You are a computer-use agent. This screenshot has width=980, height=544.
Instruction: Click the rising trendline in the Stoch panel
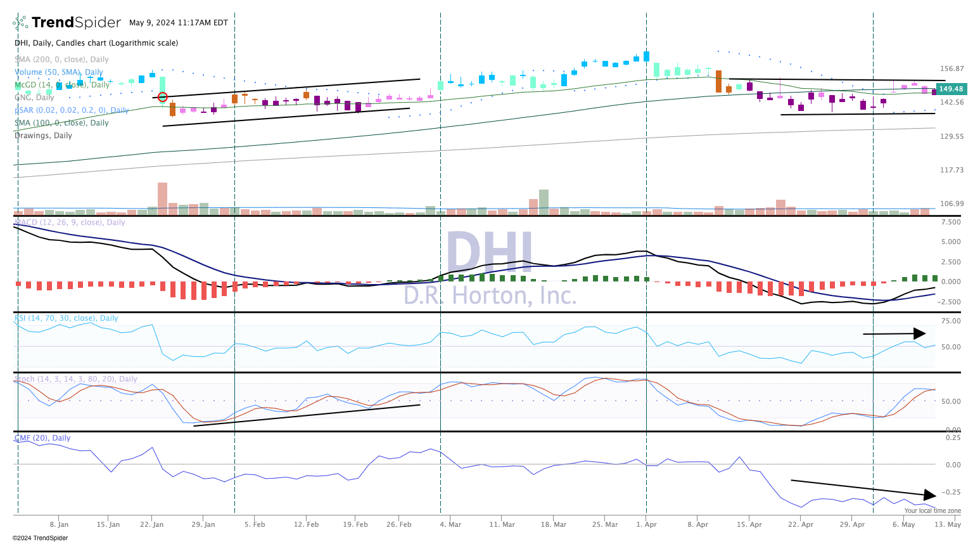point(307,415)
